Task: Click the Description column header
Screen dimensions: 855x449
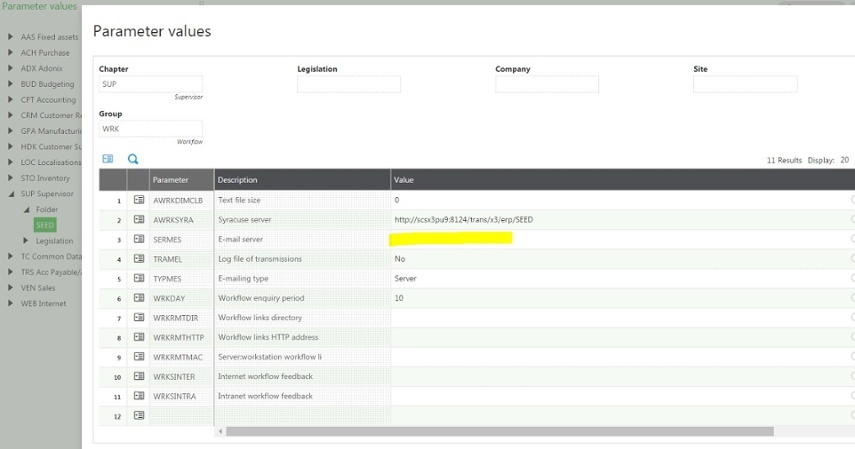Action: pos(300,180)
